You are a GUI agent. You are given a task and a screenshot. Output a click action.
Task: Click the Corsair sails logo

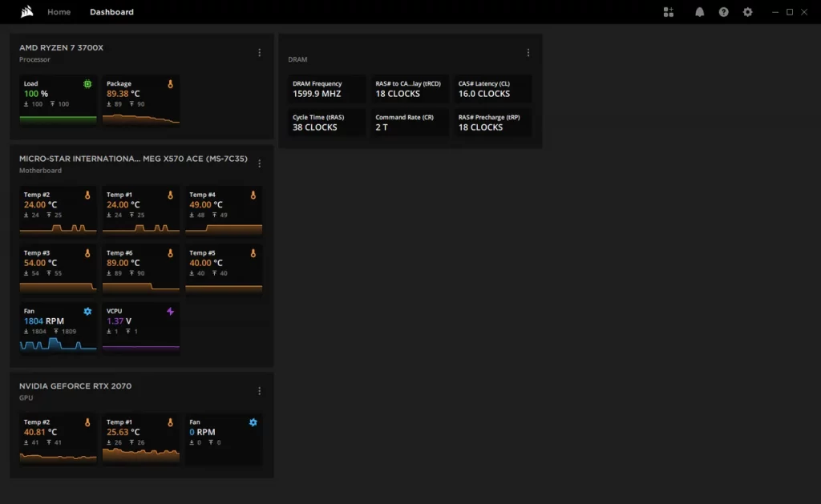coord(26,11)
